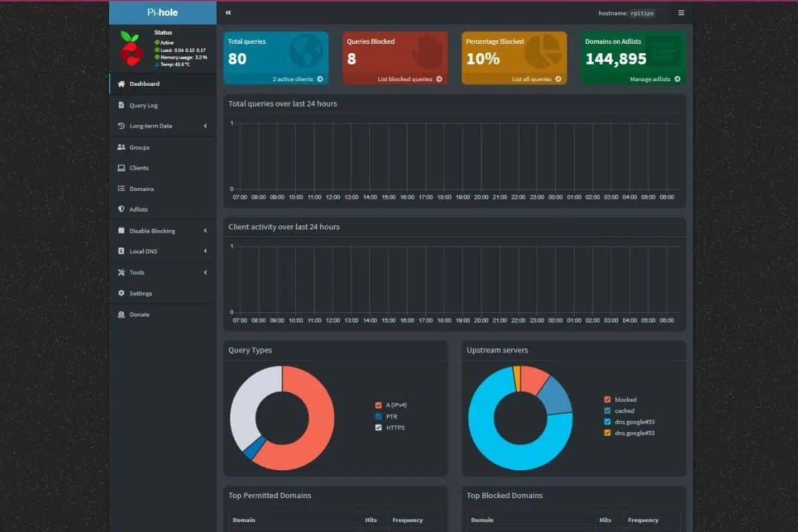Viewport: 798px width, 532px height.
Task: Toggle the PTR legend checkbox
Action: coord(378,416)
